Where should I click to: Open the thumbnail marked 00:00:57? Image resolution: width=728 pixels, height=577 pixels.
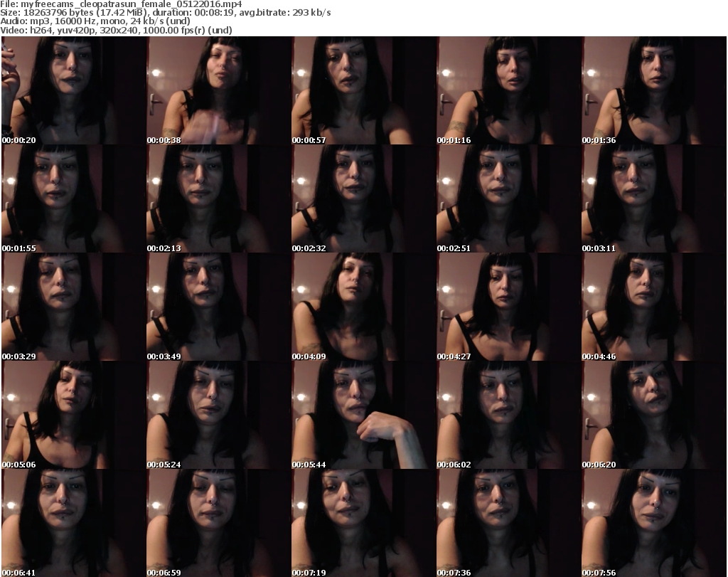(362, 90)
